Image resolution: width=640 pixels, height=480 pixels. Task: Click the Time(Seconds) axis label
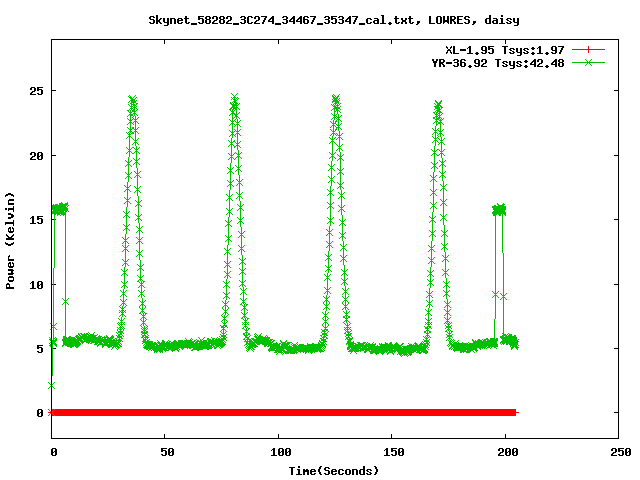(x=334, y=471)
